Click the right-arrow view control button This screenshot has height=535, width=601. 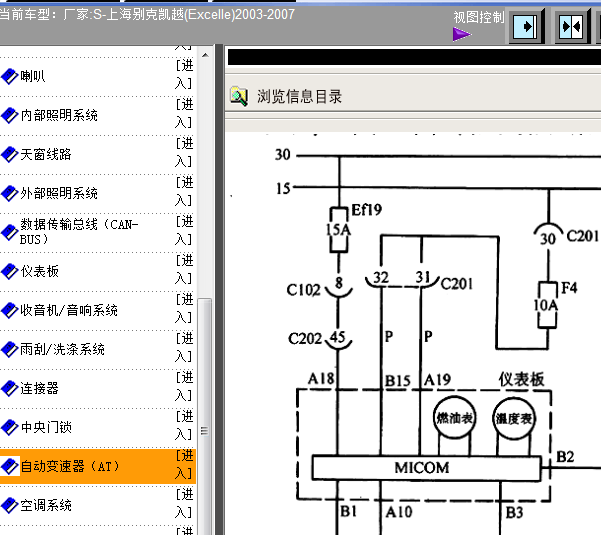[x=527, y=27]
